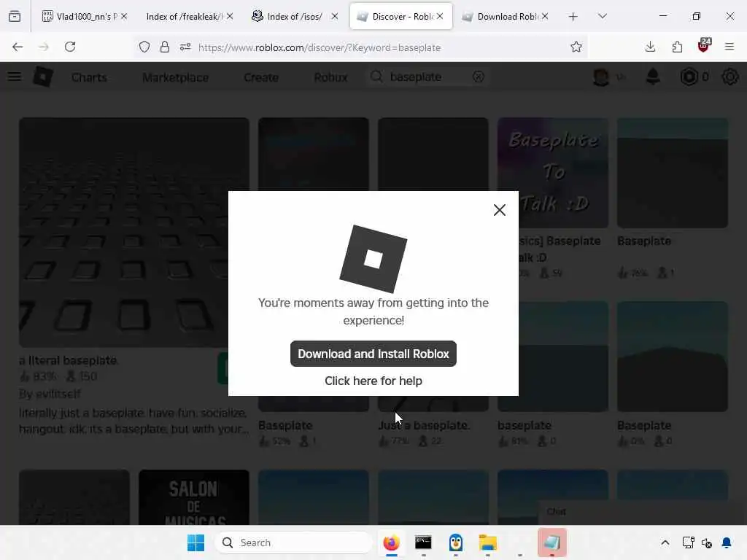The width and height of the screenshot is (747, 560).
Task: Show site security padlock info
Action: pos(164,47)
